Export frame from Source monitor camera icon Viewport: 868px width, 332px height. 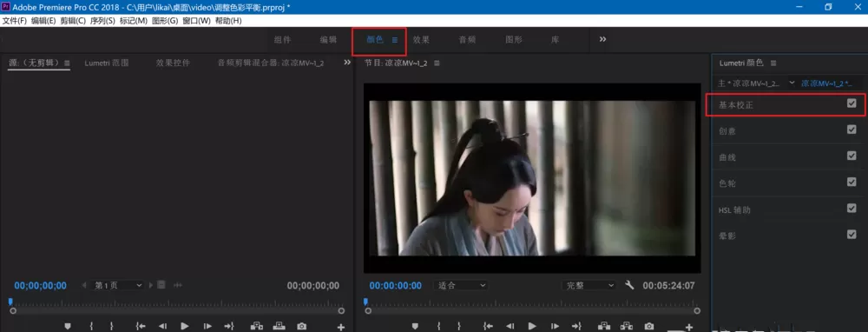[302, 327]
